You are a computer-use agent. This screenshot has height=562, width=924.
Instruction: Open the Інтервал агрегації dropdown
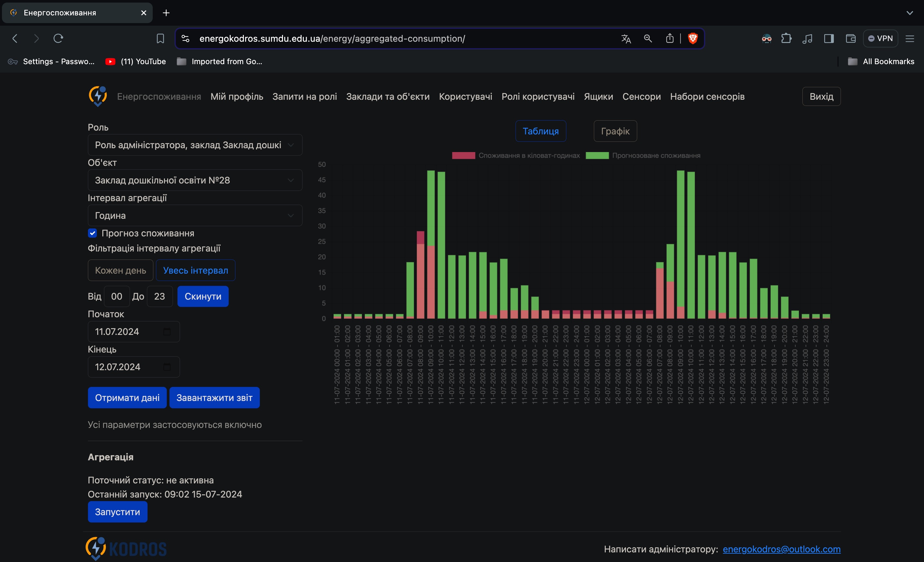point(195,215)
